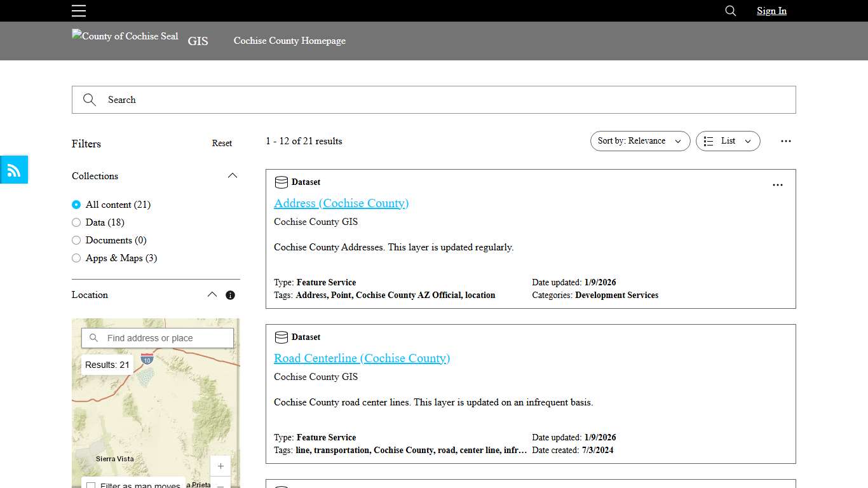Collapse the Collections filter section

pos(233,175)
